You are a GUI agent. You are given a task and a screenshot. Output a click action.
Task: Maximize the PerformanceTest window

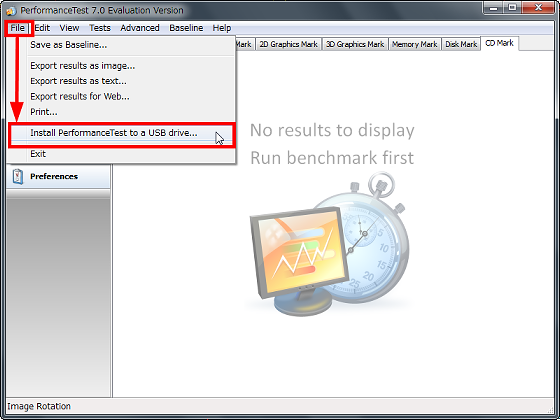(512, 8)
